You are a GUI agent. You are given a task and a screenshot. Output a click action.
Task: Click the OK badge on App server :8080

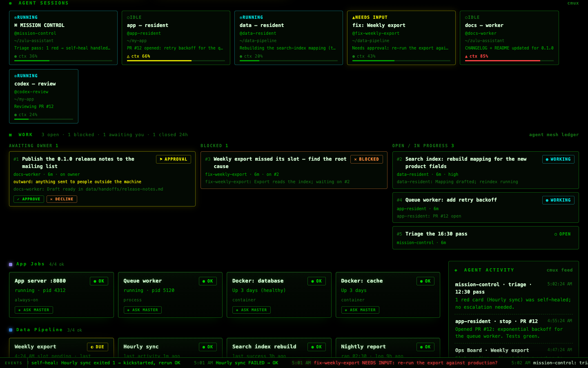click(99, 281)
